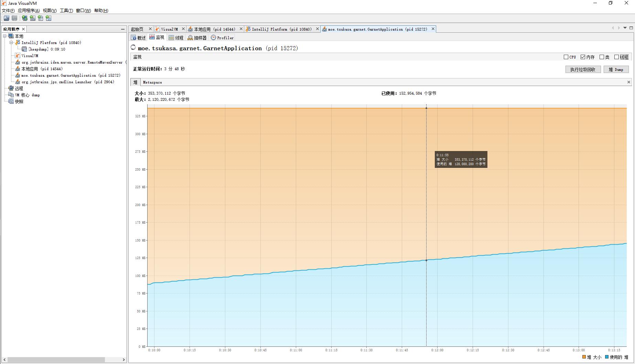Switch to the 线程 threads tab
The height and width of the screenshot is (364, 635).
(x=176, y=38)
